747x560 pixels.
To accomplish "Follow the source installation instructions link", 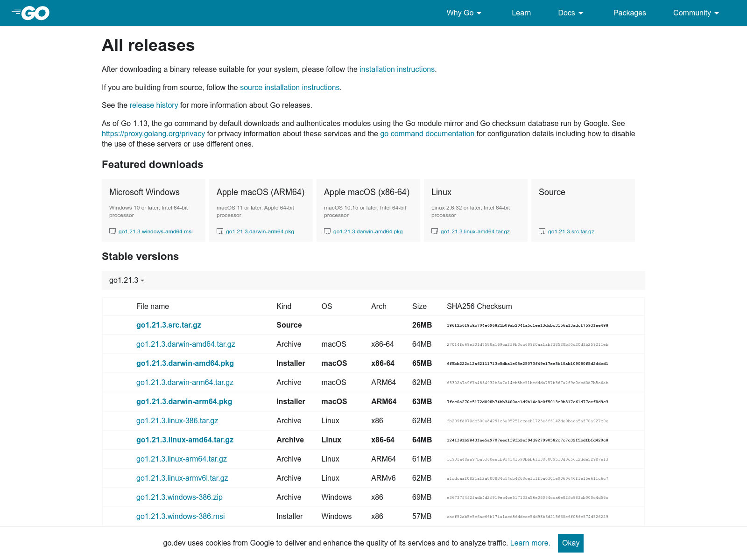I will pyautogui.click(x=289, y=87).
